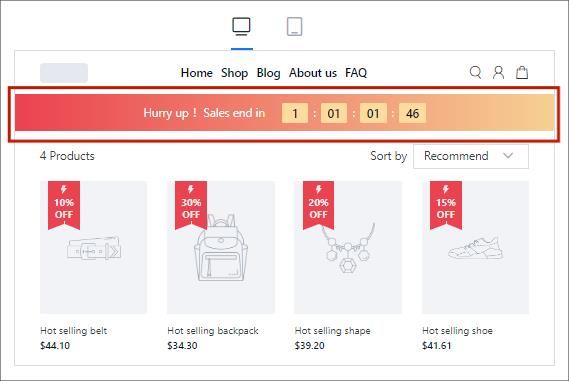This screenshot has height=381, width=569.
Task: Open the About us page link
Action: coord(313,73)
